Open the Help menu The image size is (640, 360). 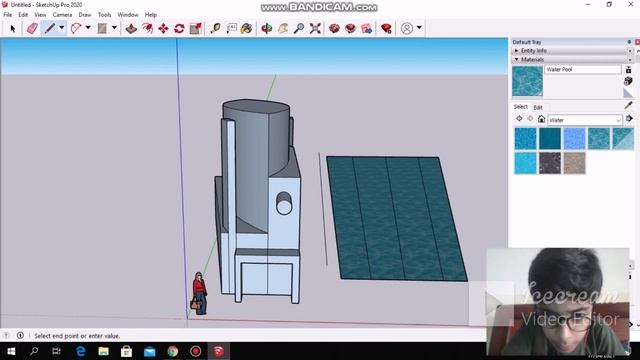(x=151, y=15)
